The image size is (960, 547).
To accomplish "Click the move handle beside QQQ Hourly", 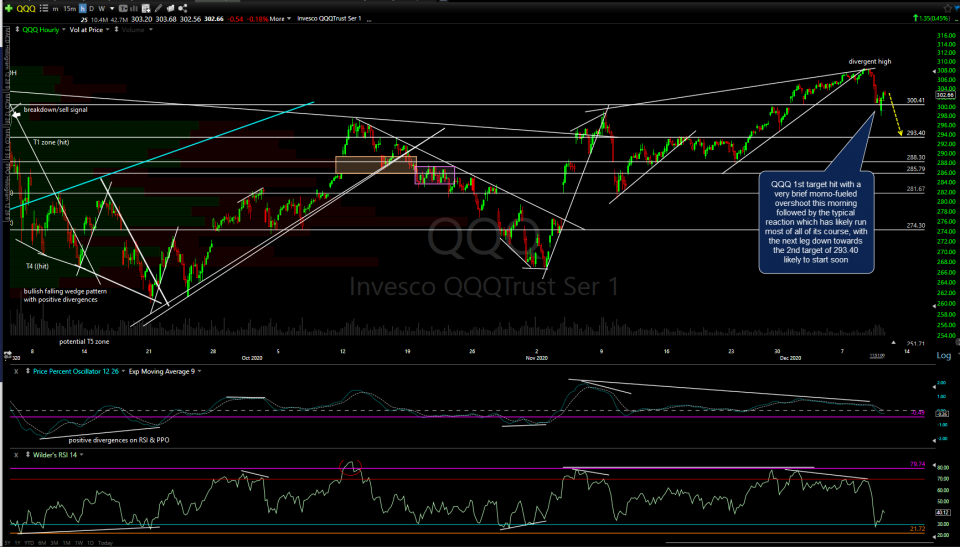I will (x=17, y=29).
